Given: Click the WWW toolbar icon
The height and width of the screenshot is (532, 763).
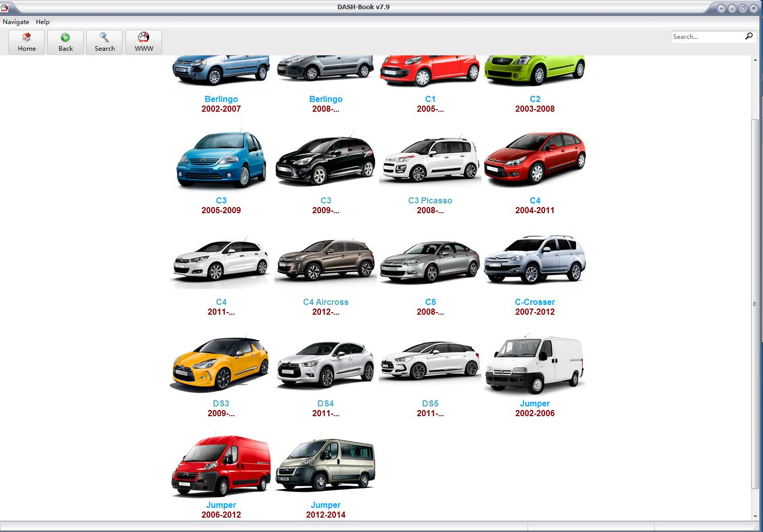Looking at the screenshot, I should point(143,42).
